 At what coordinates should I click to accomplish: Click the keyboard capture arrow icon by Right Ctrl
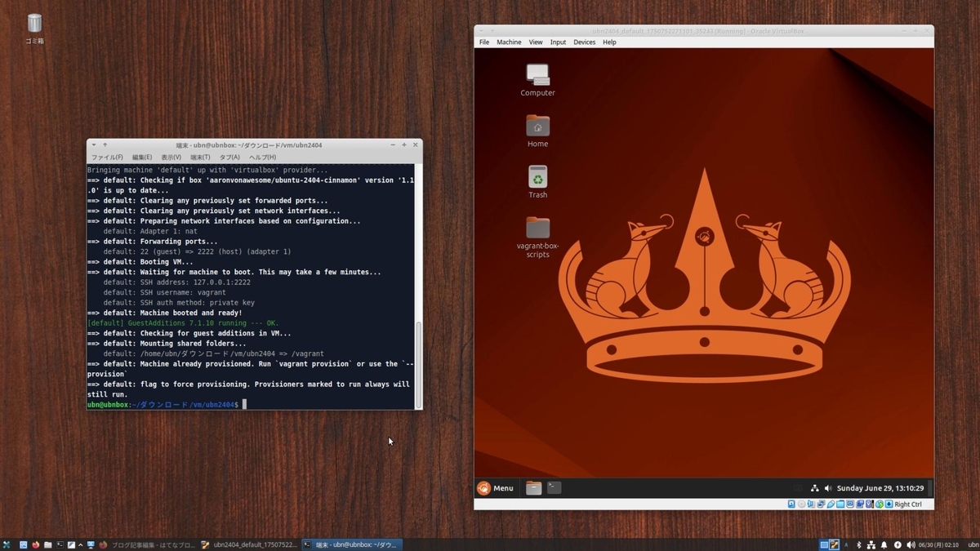point(889,504)
